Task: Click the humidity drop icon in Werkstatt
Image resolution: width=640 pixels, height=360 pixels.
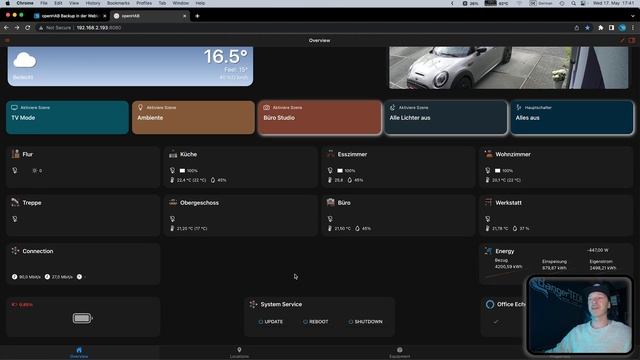Action: click(x=515, y=229)
